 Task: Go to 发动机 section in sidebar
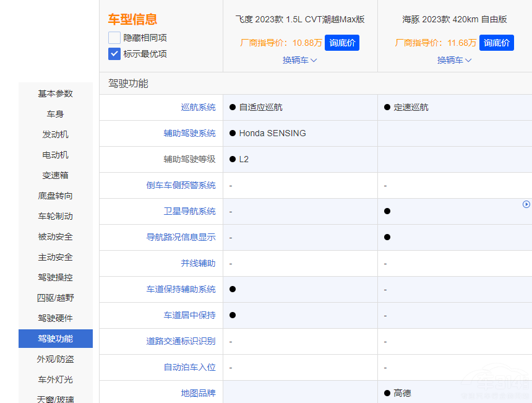tap(56, 134)
